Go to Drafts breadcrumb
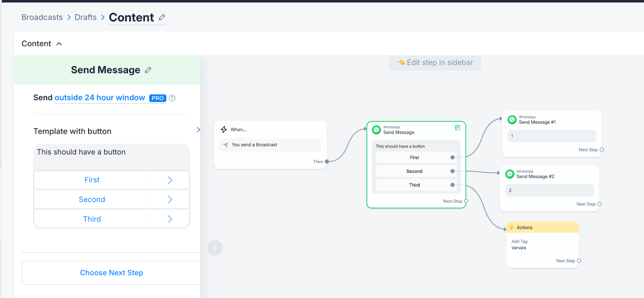Image resolution: width=644 pixels, height=298 pixels. [86, 17]
